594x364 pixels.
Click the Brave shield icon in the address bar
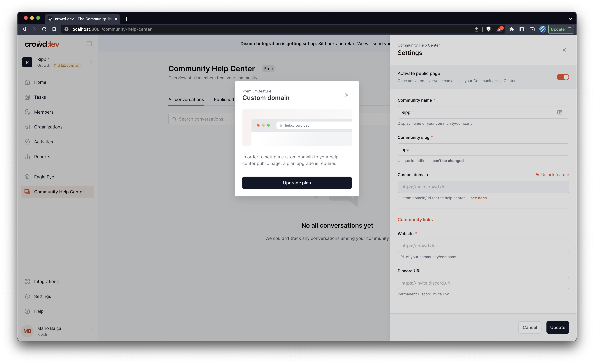(x=489, y=29)
